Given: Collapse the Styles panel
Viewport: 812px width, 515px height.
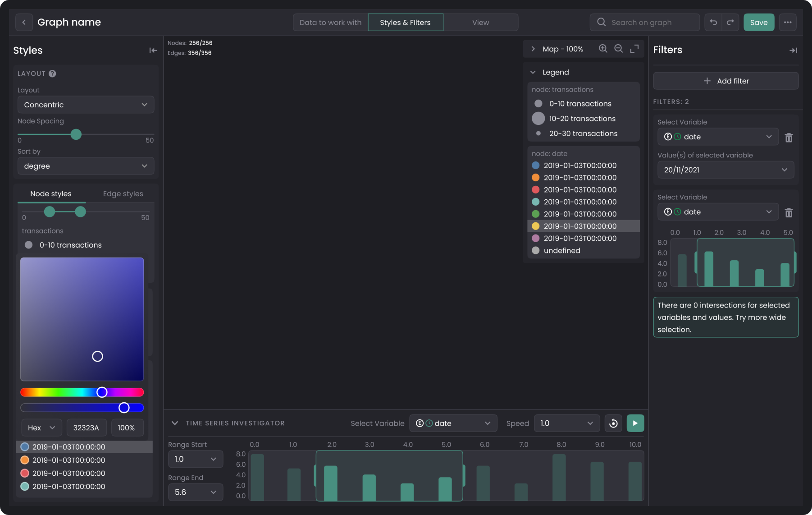Looking at the screenshot, I should coord(153,51).
